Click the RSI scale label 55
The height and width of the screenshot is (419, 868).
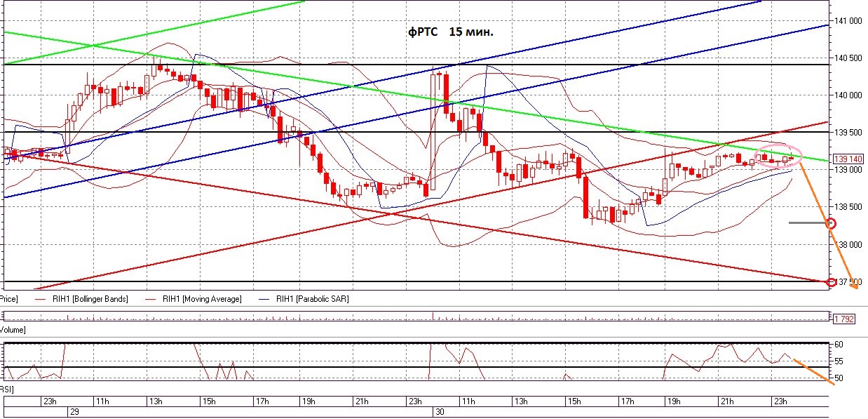pyautogui.click(x=837, y=361)
